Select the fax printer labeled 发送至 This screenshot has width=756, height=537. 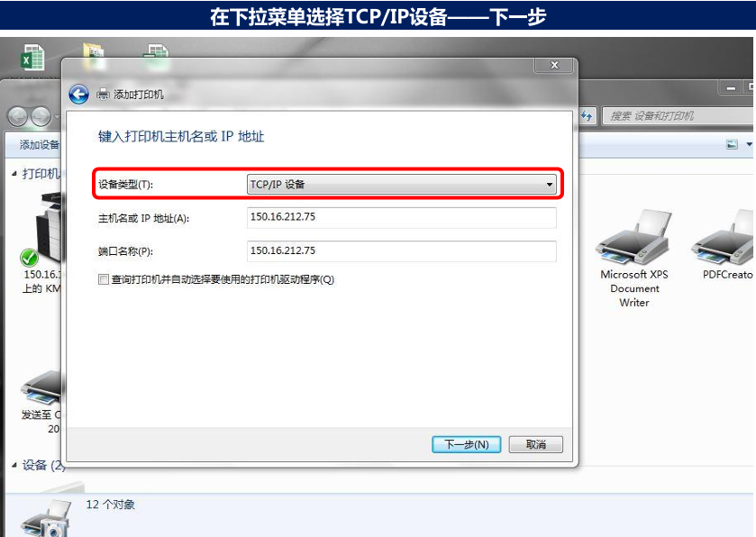point(41,402)
